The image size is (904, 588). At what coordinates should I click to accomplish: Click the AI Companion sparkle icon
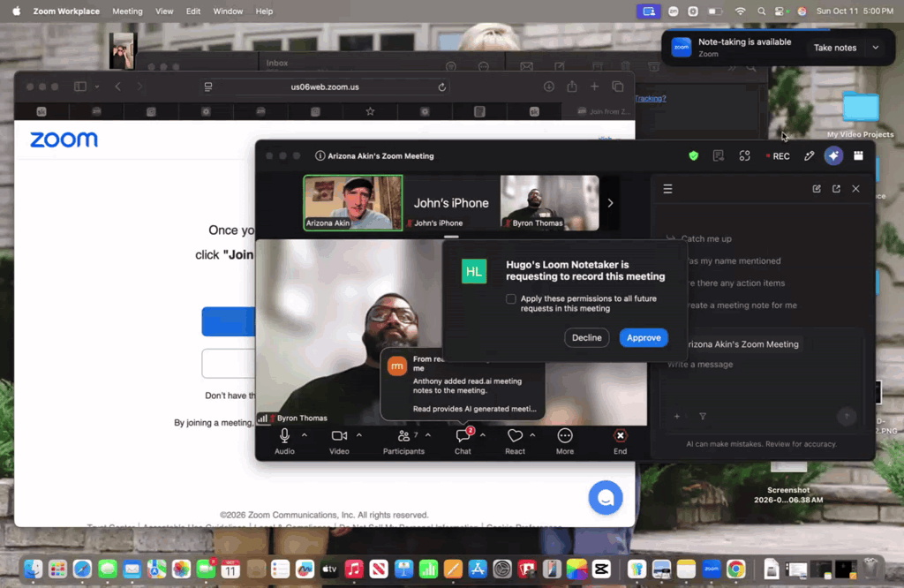click(x=833, y=155)
